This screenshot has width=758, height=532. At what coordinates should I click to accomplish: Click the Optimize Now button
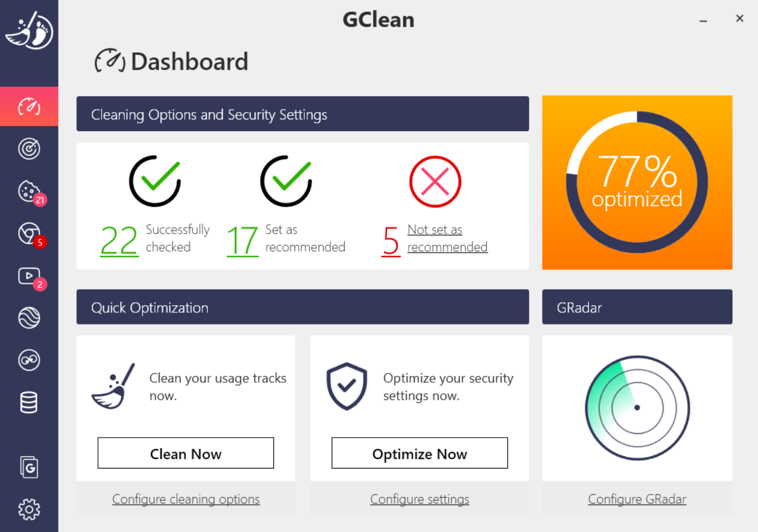click(x=420, y=453)
